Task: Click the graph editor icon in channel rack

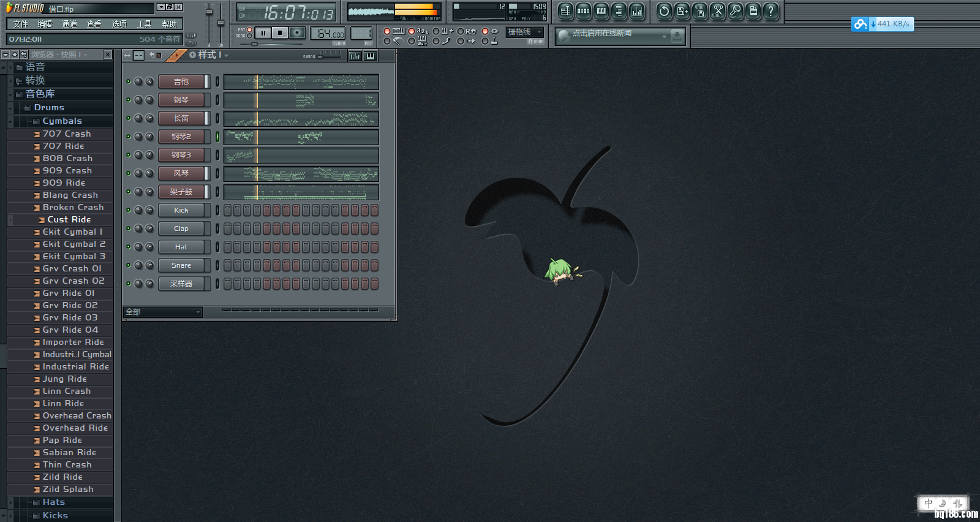Action: pos(355,56)
